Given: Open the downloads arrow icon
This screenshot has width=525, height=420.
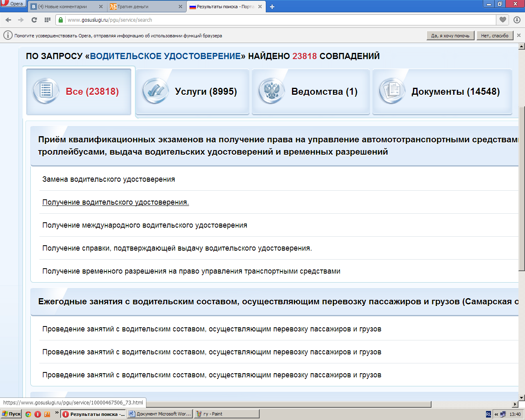Looking at the screenshot, I should (517, 20).
